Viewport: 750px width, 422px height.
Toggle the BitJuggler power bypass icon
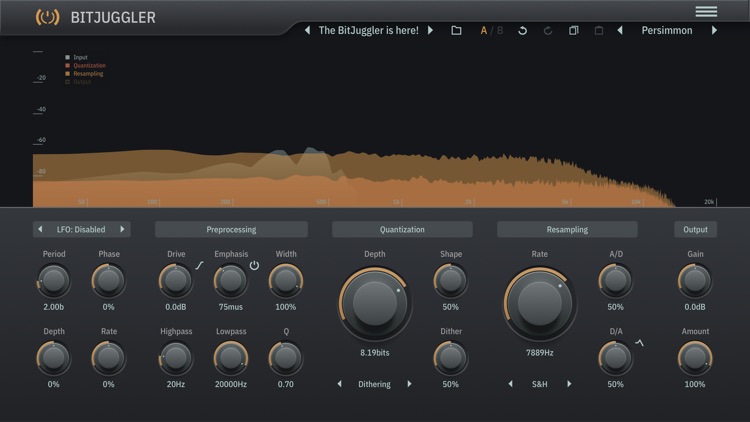click(x=47, y=17)
